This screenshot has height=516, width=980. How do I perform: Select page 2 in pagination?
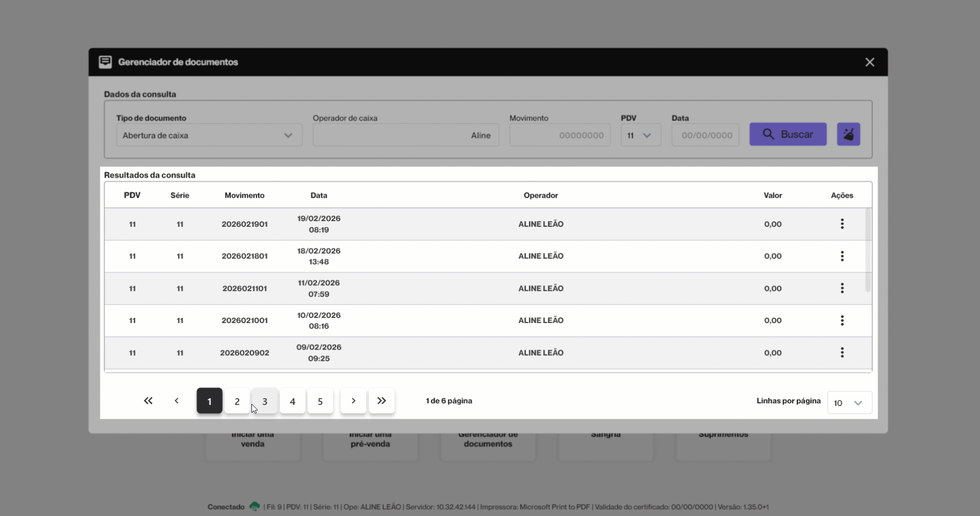point(237,401)
